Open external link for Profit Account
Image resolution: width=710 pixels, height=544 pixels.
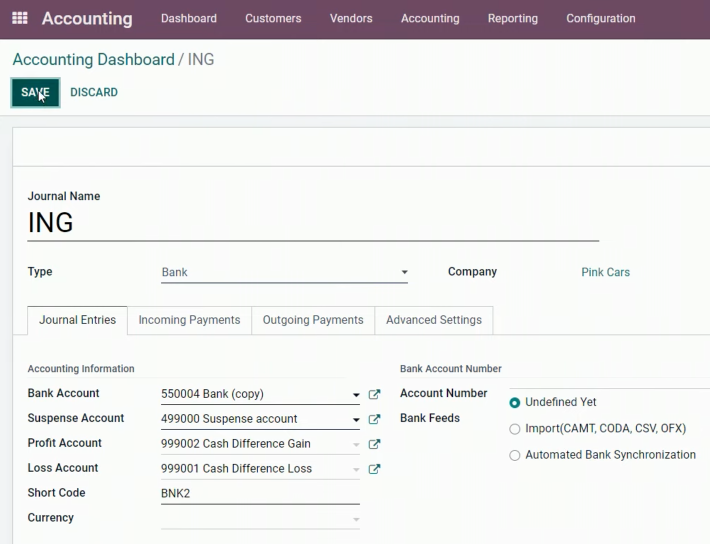tap(374, 444)
